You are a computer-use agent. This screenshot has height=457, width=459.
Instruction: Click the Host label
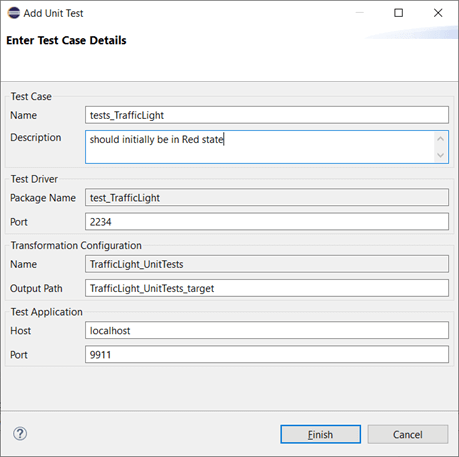click(21, 331)
